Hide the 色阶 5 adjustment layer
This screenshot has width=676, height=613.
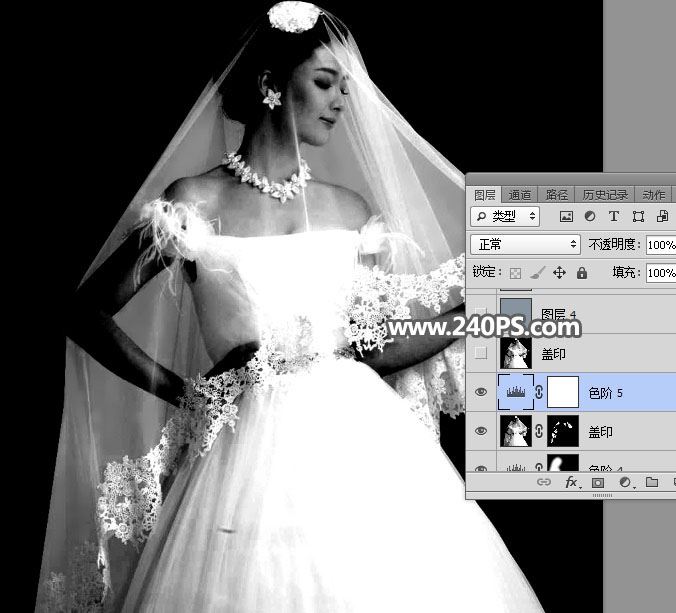(481, 393)
